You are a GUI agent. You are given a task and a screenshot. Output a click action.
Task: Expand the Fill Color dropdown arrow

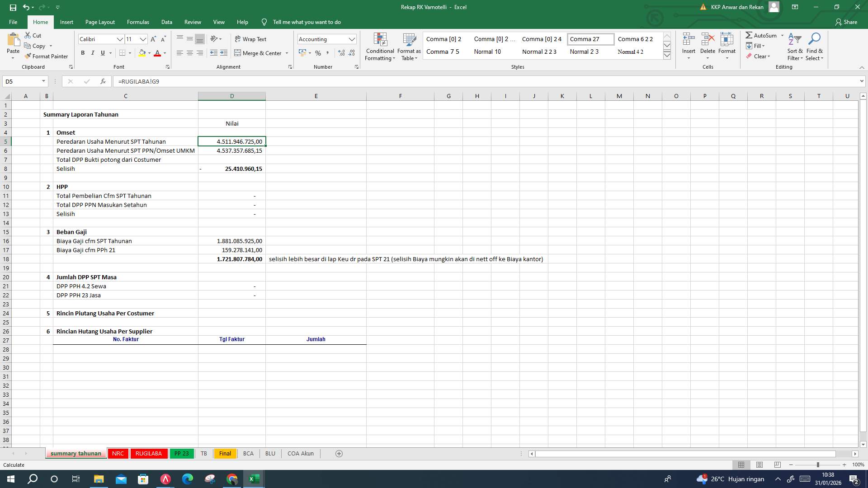(x=150, y=53)
